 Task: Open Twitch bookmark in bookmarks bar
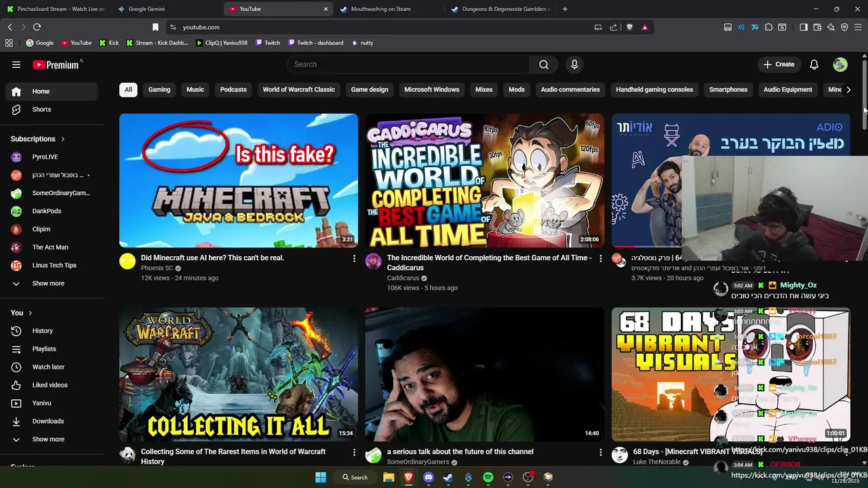(x=268, y=43)
